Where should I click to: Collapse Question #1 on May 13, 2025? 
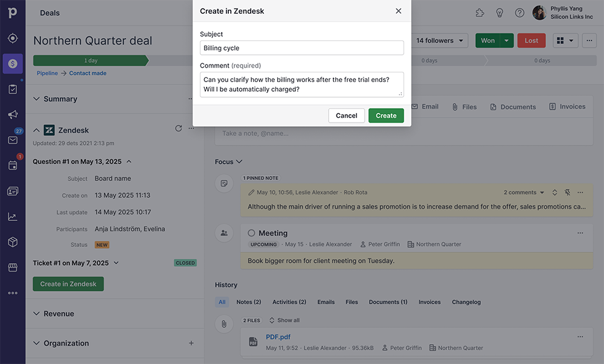click(129, 162)
